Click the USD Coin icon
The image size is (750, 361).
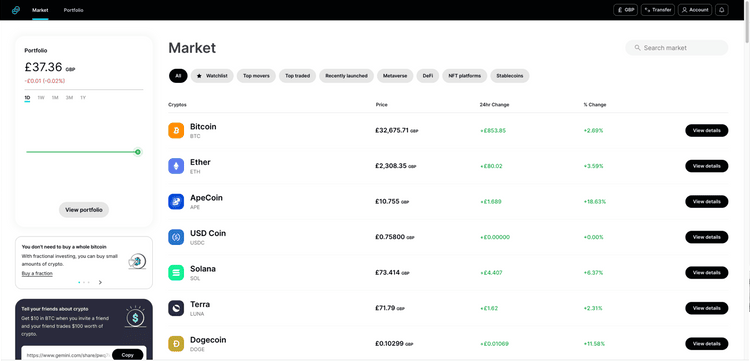(x=176, y=237)
